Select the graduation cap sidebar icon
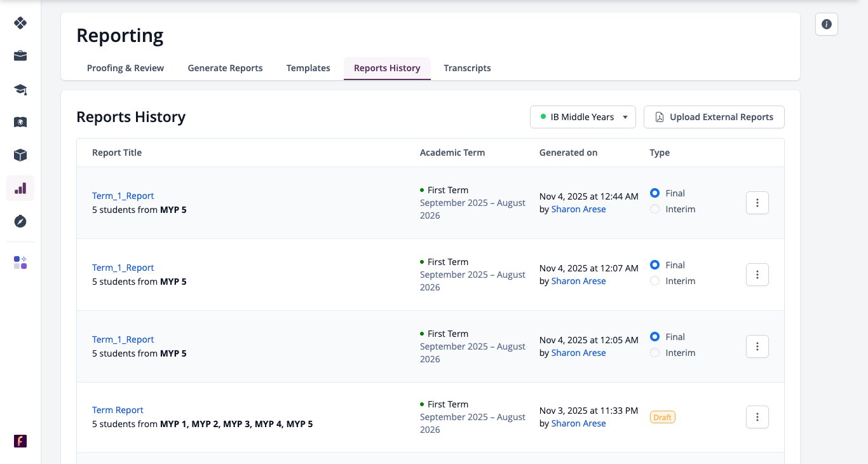Image resolution: width=868 pixels, height=464 pixels. [20, 89]
